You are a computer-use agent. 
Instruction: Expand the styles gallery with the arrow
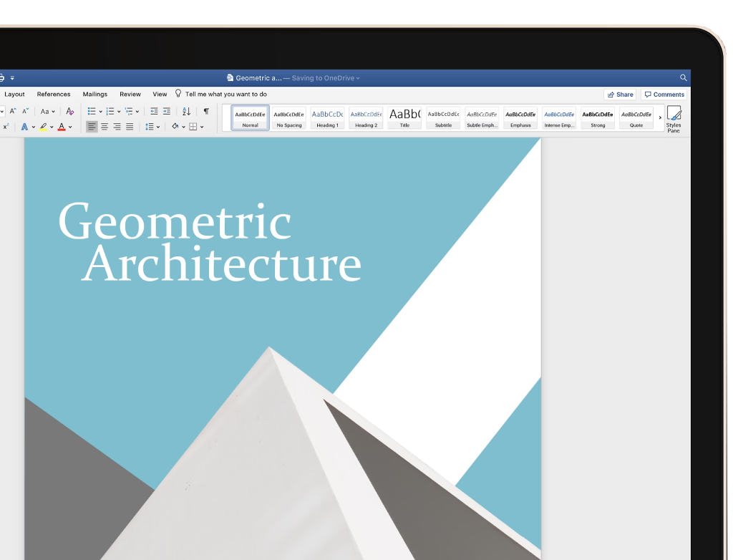[660, 118]
